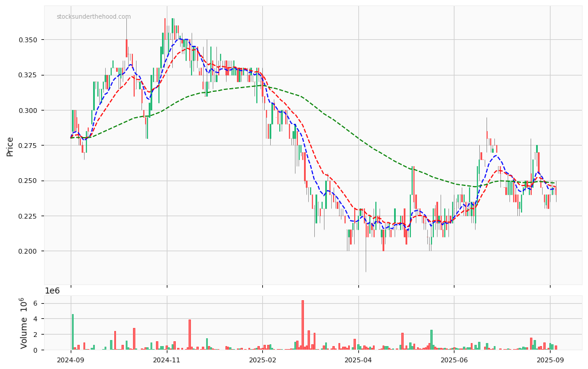Click the 0.350 price axis label
Viewport: 588px width, 369px height.
26,40
